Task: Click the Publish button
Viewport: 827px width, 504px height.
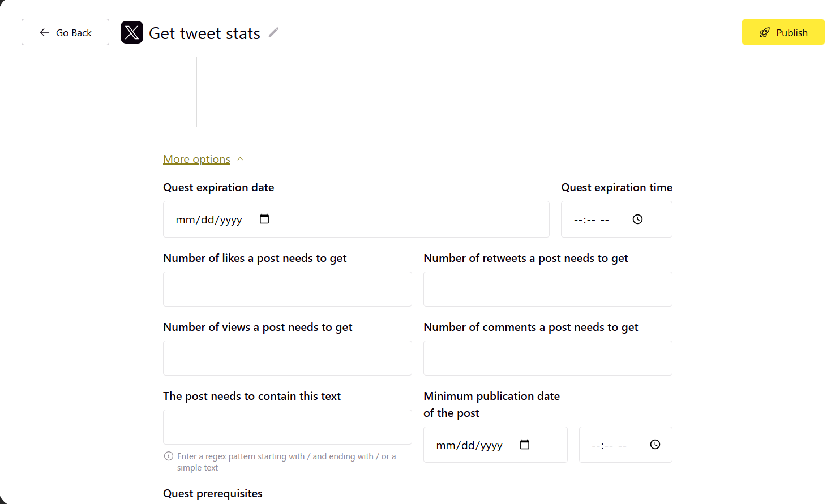Action: pos(783,32)
